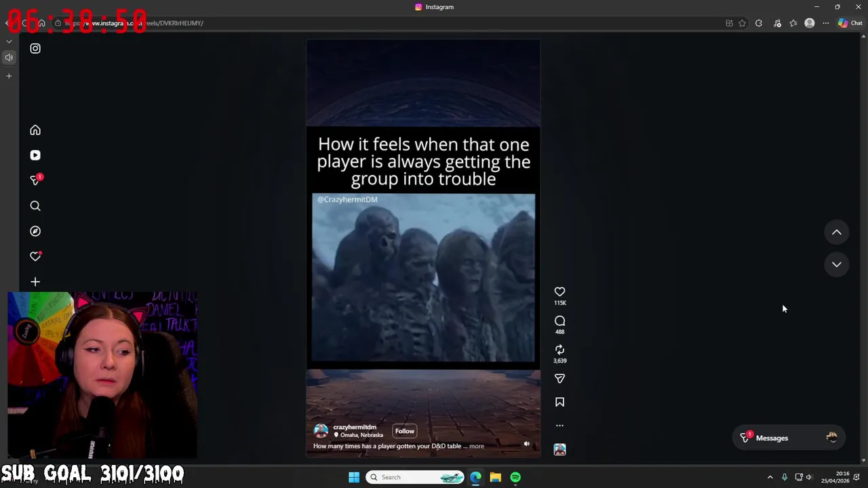Like the reel with heart icon
This screenshot has height=488, width=868.
tap(559, 292)
